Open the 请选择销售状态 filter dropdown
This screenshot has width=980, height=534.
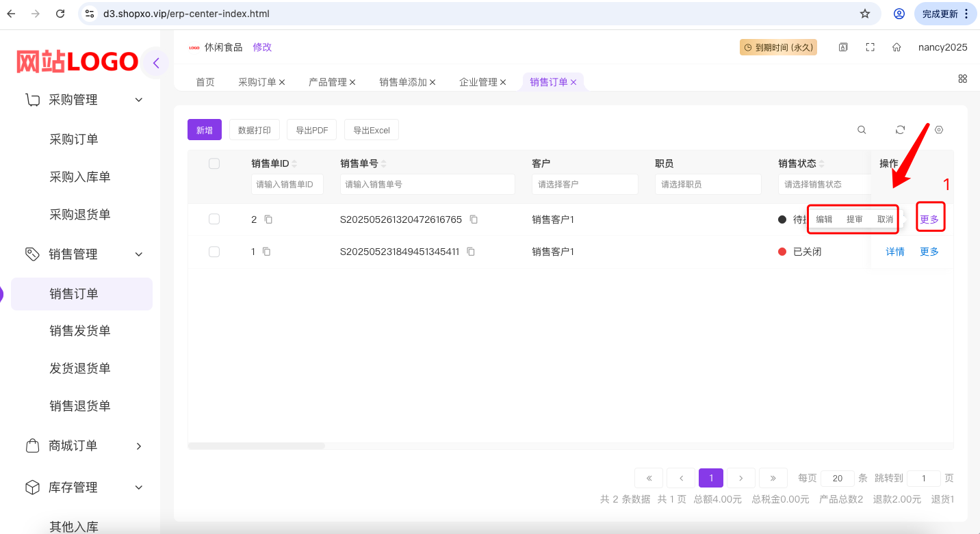point(825,184)
